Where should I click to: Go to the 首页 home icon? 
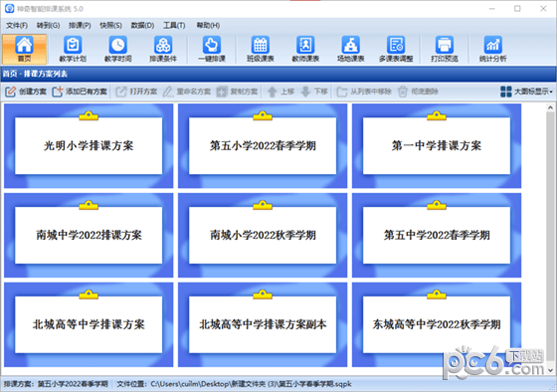coord(24,49)
